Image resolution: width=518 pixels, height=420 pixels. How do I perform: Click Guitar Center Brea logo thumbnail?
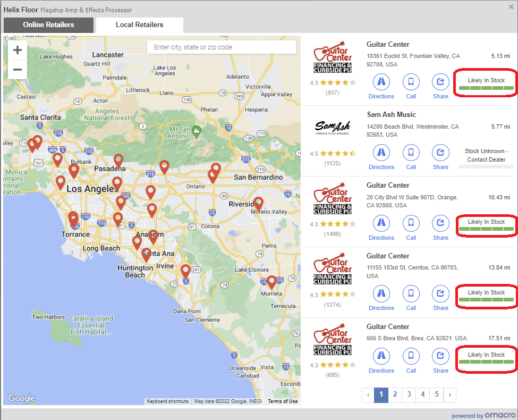click(x=333, y=339)
